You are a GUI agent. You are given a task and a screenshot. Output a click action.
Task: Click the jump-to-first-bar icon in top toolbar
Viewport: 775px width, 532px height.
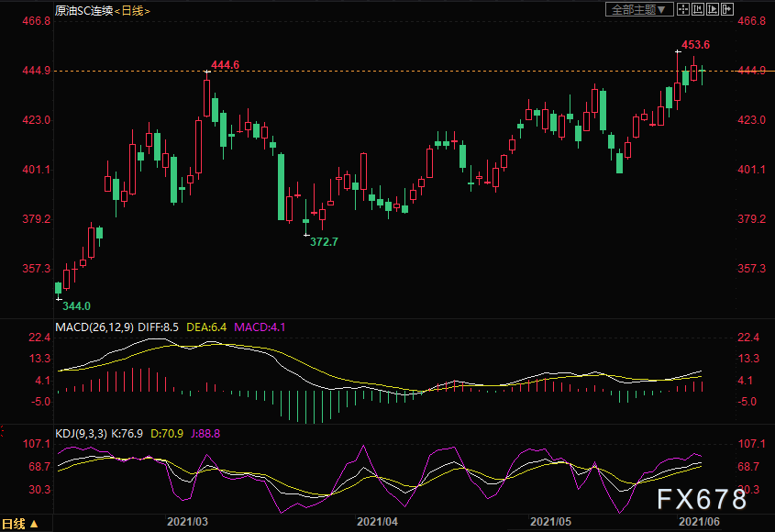click(x=698, y=9)
